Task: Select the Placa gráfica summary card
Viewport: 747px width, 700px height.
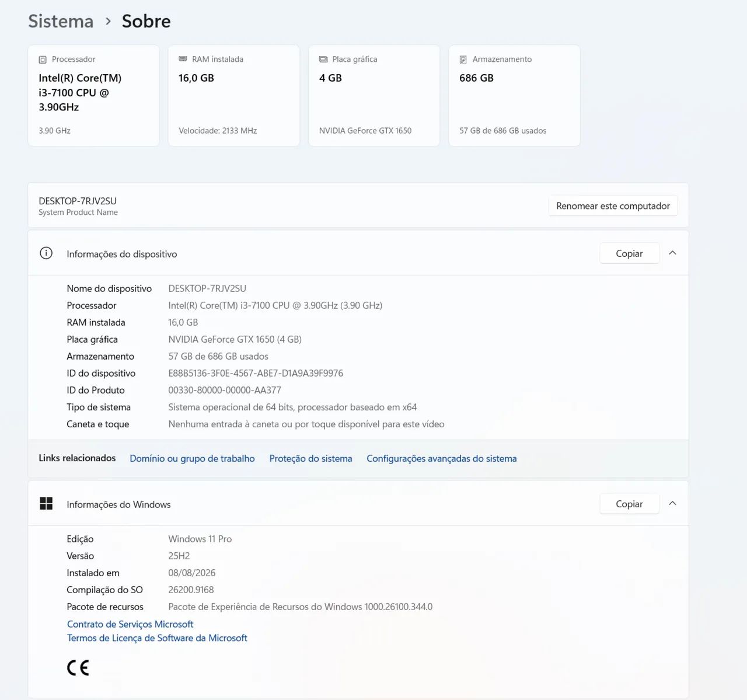Action: [374, 96]
